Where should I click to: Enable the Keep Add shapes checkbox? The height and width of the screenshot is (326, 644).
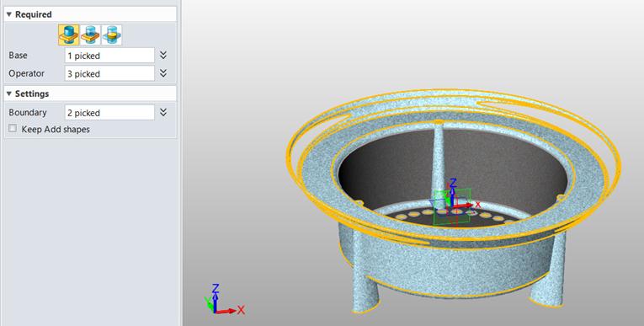coord(13,129)
